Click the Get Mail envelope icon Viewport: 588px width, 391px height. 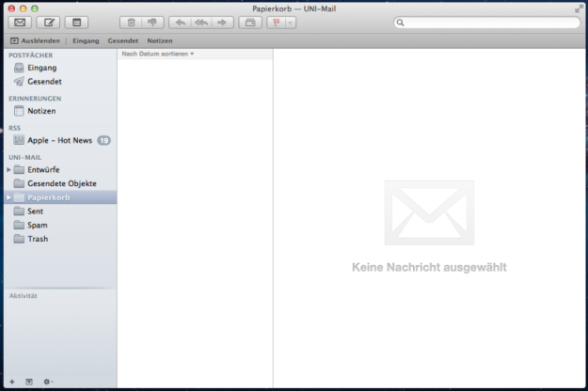(x=20, y=22)
